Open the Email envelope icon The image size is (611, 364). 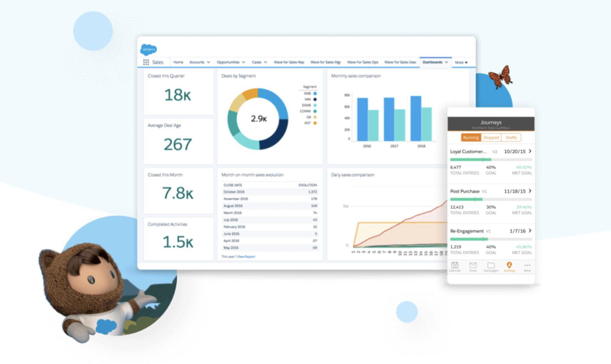(x=473, y=265)
